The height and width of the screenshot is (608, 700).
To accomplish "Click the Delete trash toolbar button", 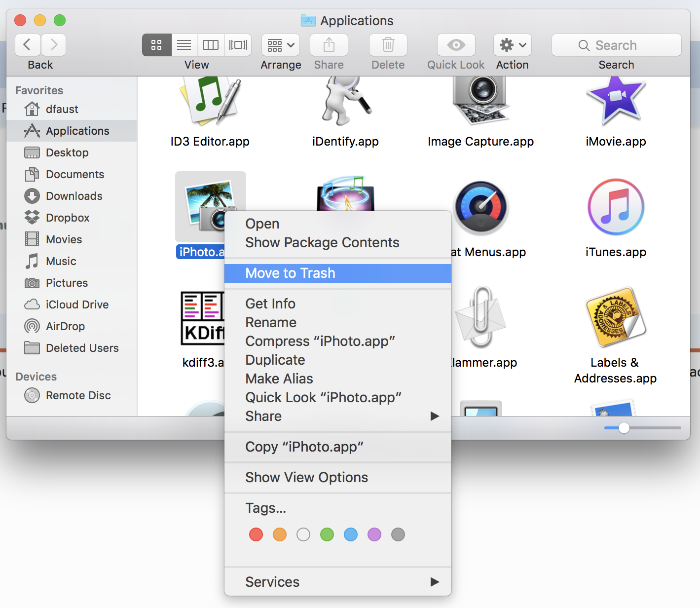I will tap(388, 45).
